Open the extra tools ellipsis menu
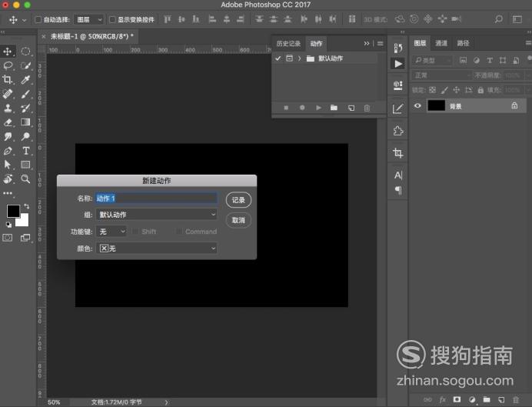Screen dimensions: 532x407 coord(8,193)
